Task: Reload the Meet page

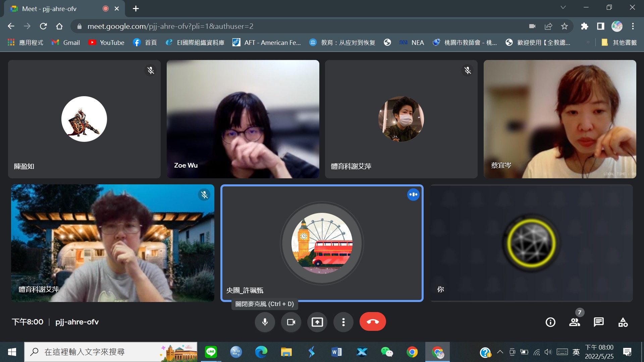Action: 43,26
